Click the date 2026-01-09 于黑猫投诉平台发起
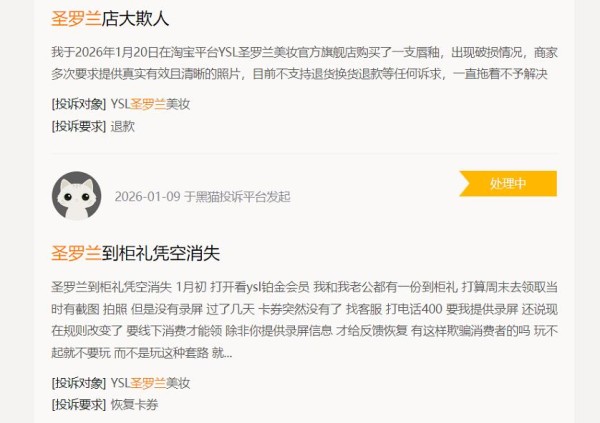 point(202,196)
